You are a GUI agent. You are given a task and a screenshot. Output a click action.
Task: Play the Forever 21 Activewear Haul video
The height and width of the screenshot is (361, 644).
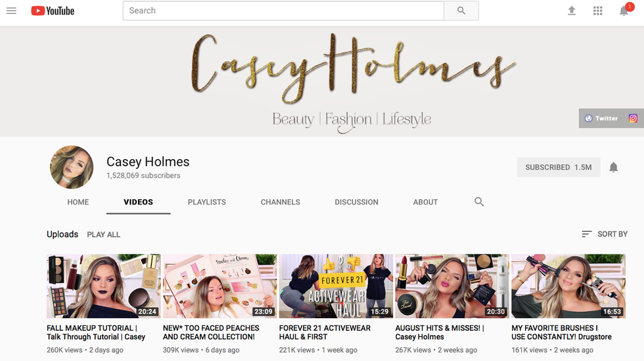pyautogui.click(x=336, y=286)
